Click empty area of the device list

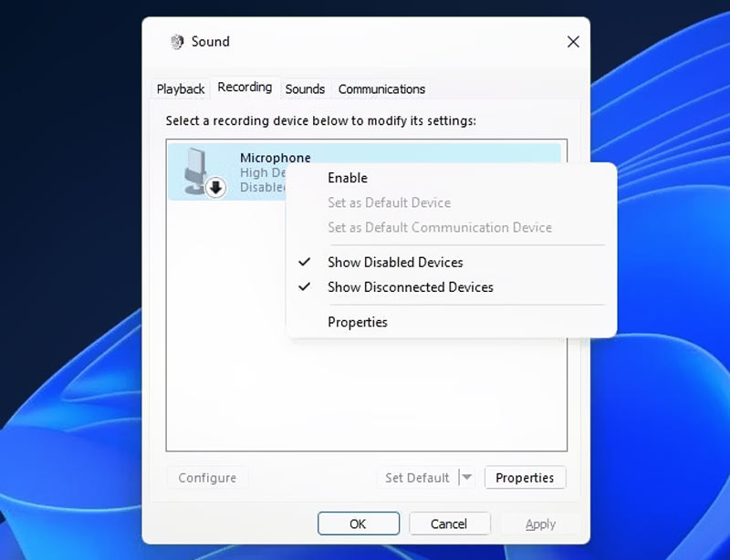click(365, 392)
